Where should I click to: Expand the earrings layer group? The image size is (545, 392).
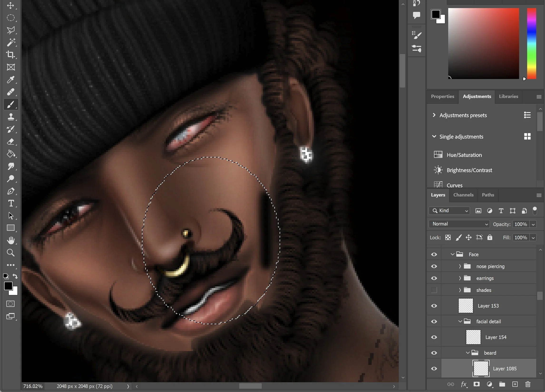(460, 278)
